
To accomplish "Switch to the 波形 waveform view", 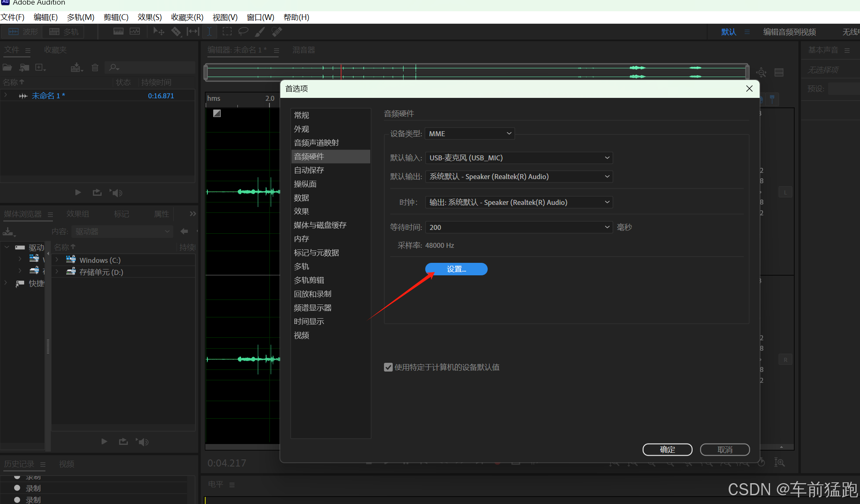I will pos(23,32).
